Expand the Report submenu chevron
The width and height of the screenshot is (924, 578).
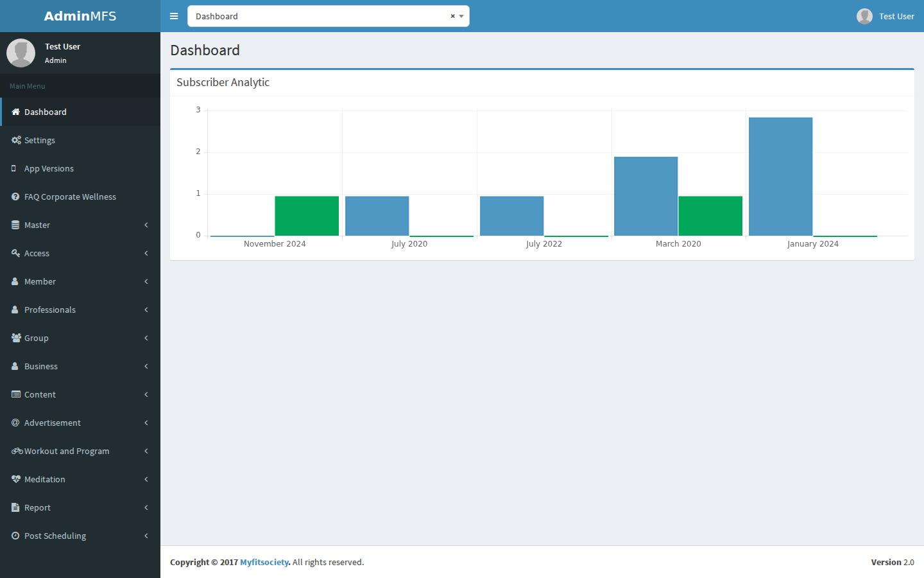[146, 507]
